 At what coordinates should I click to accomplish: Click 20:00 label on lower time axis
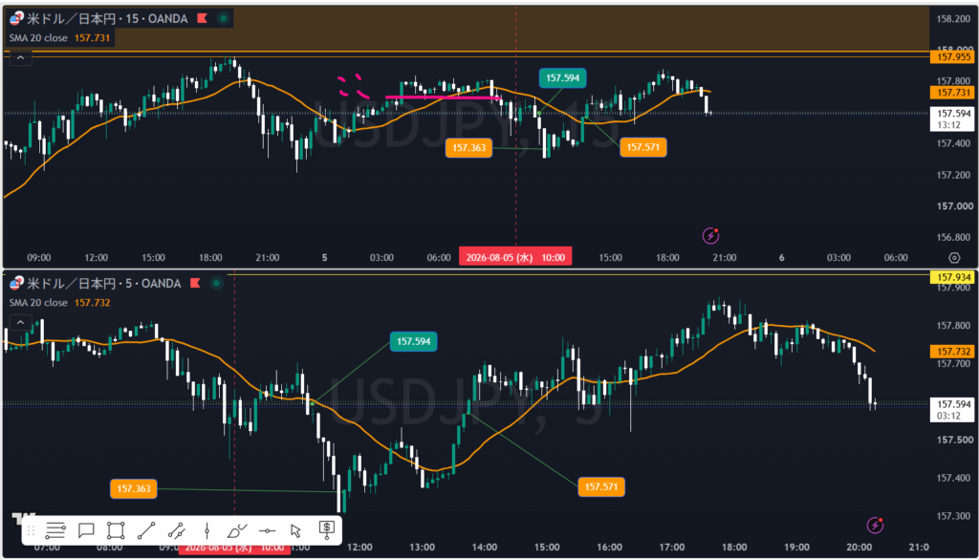pos(859,547)
